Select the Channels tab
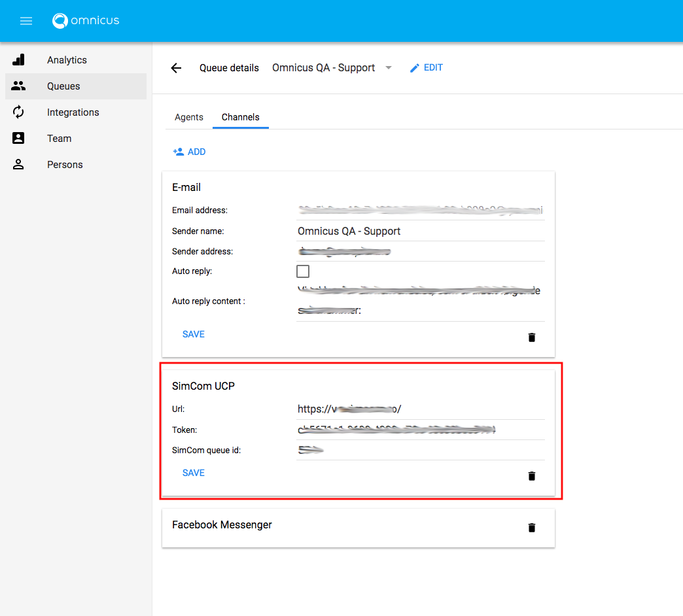 (x=240, y=118)
